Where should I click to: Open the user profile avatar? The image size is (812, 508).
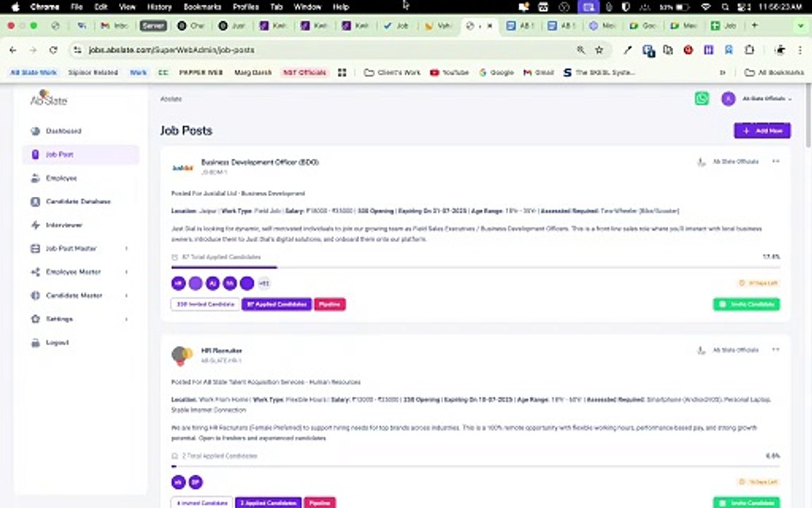[728, 99]
